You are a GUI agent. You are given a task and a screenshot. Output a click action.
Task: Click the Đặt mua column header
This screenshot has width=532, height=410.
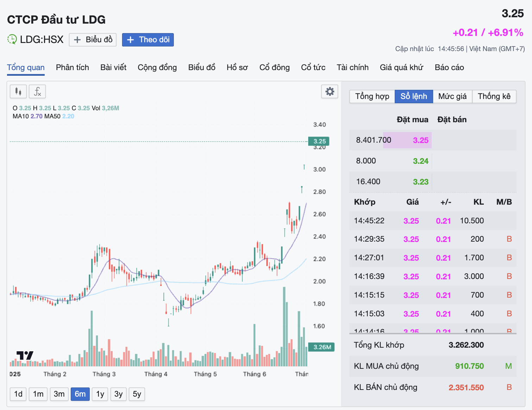pyautogui.click(x=412, y=120)
